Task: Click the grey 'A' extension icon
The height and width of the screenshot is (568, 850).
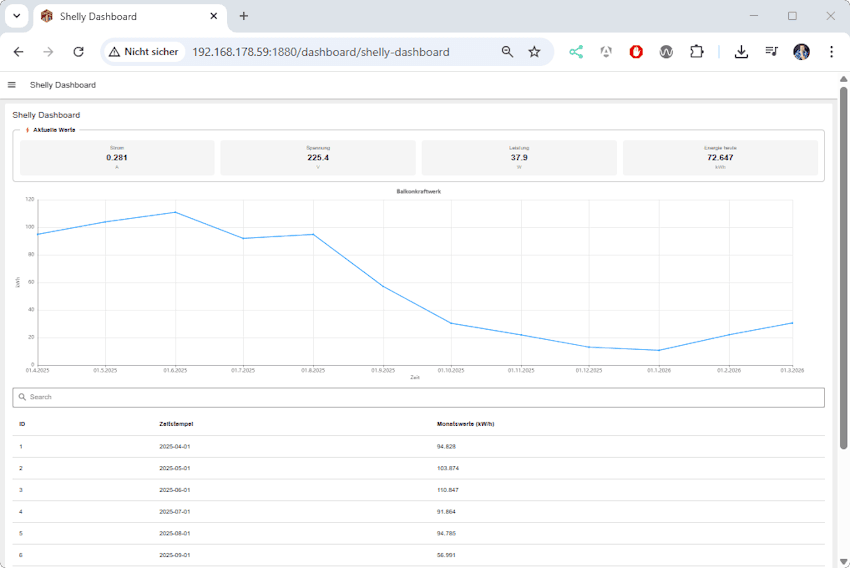Action: tap(606, 52)
